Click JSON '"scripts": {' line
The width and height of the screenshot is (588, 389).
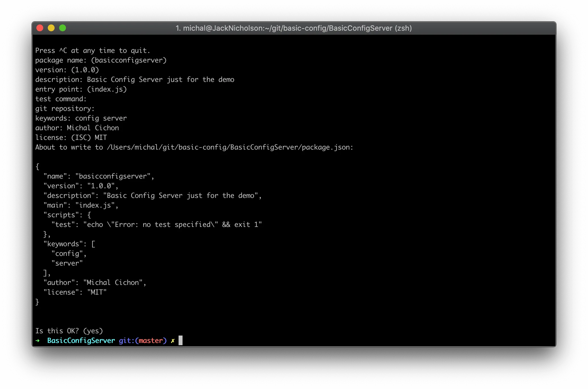(x=67, y=215)
